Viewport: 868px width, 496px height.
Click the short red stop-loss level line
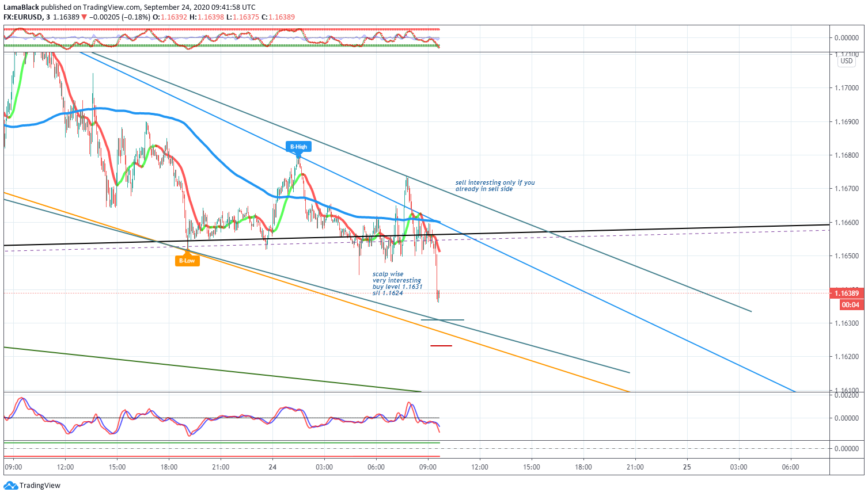coord(441,346)
